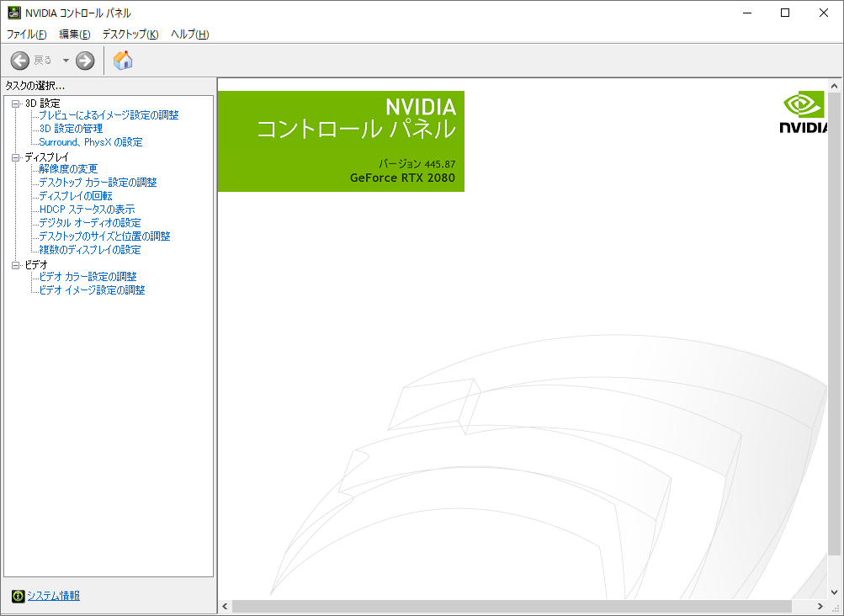
Task: Collapse the ディスプレイ tree node
Action: [16, 157]
